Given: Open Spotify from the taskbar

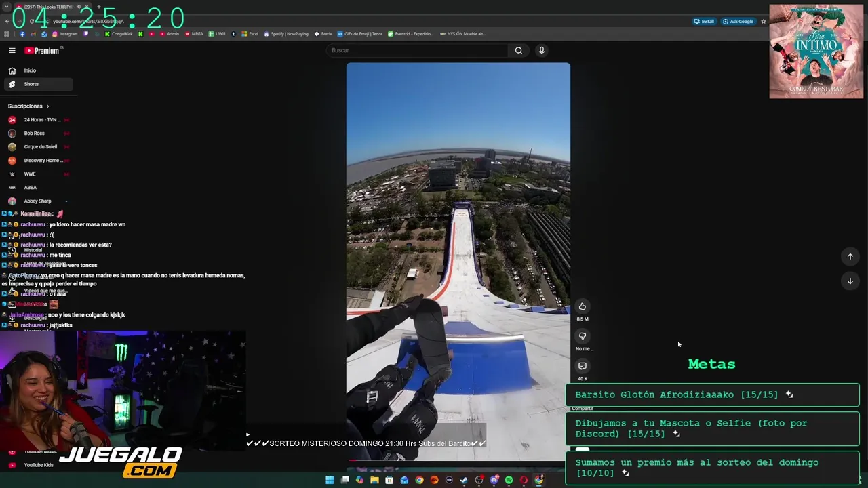Looking at the screenshot, I should click(x=509, y=480).
